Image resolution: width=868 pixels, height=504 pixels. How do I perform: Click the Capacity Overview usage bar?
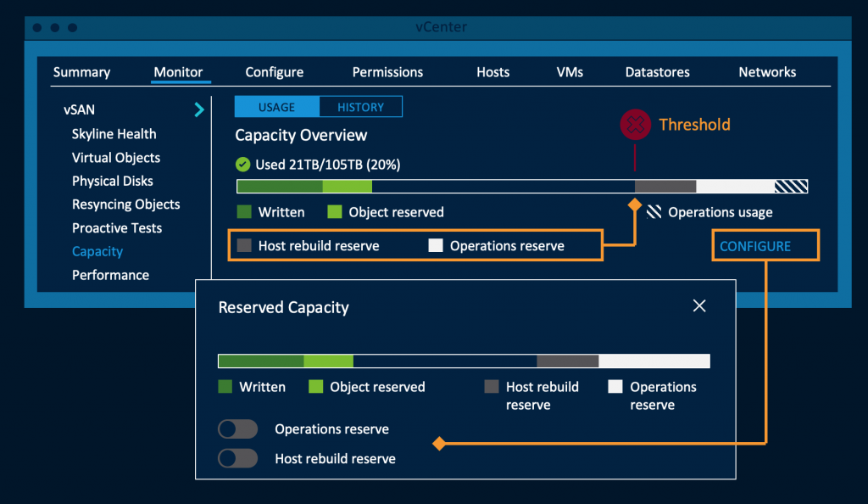click(x=521, y=187)
